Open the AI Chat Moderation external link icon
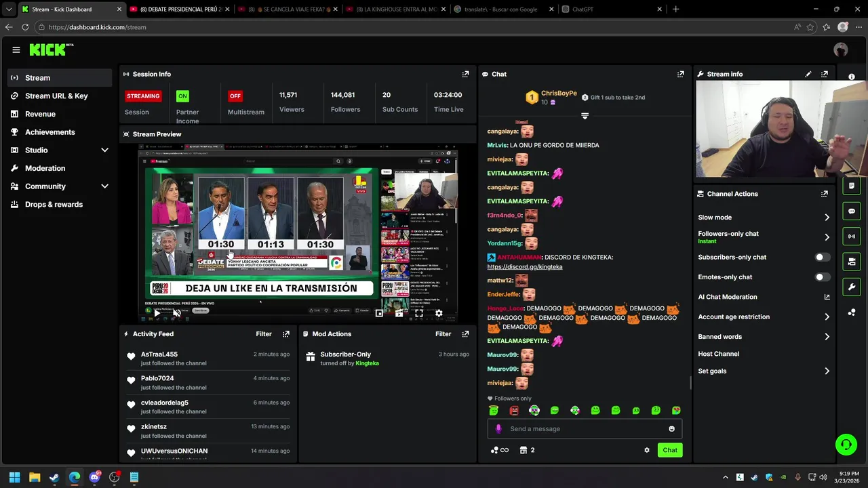 pyautogui.click(x=827, y=297)
